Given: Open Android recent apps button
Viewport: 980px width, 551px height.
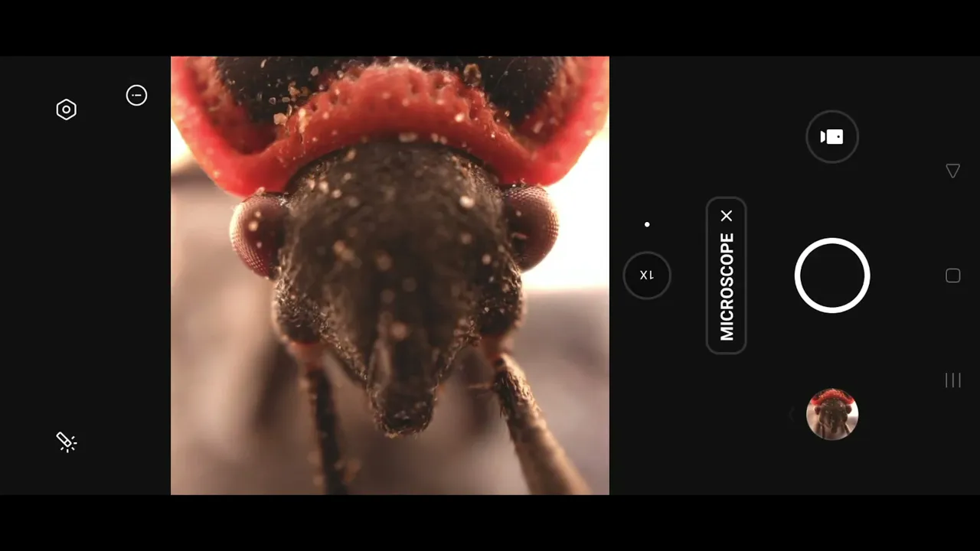Looking at the screenshot, I should point(953,380).
